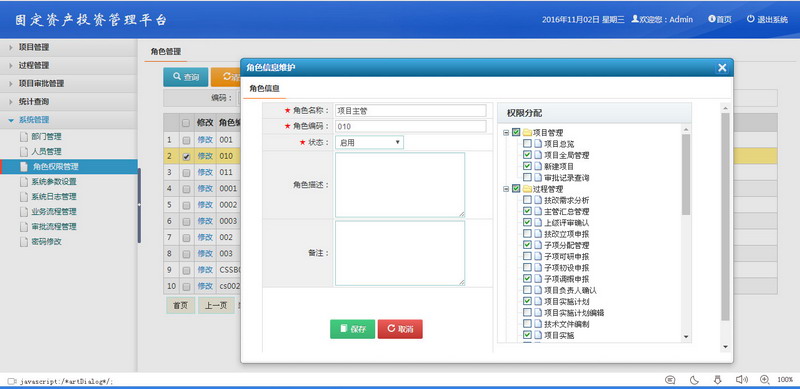Image resolution: width=800 pixels, height=389 pixels.
Task: Click the Admin user icon in header
Action: pos(635,19)
